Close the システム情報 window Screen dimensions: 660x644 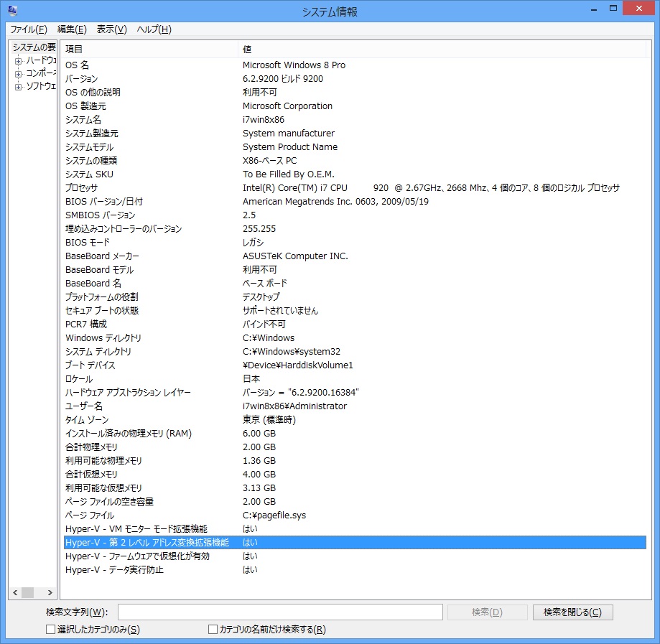639,8
